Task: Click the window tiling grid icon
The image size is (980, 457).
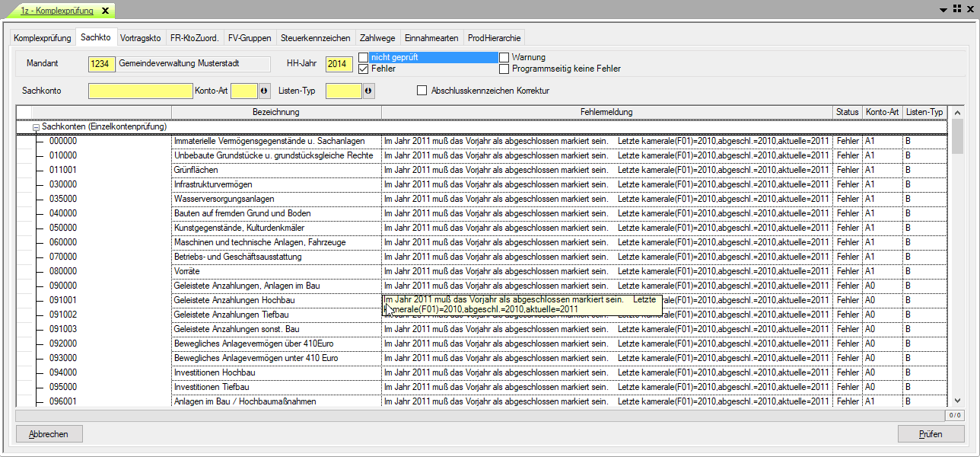Action: pyautogui.click(x=956, y=10)
